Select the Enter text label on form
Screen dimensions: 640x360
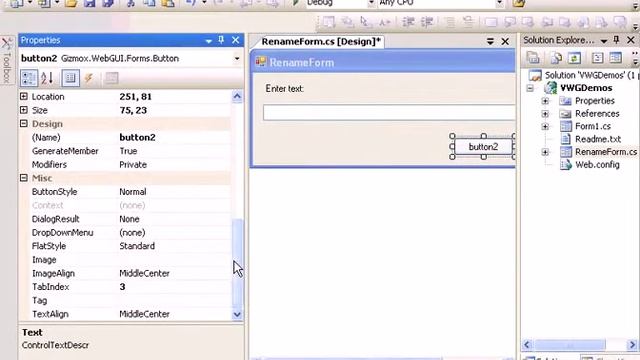[x=284, y=89]
